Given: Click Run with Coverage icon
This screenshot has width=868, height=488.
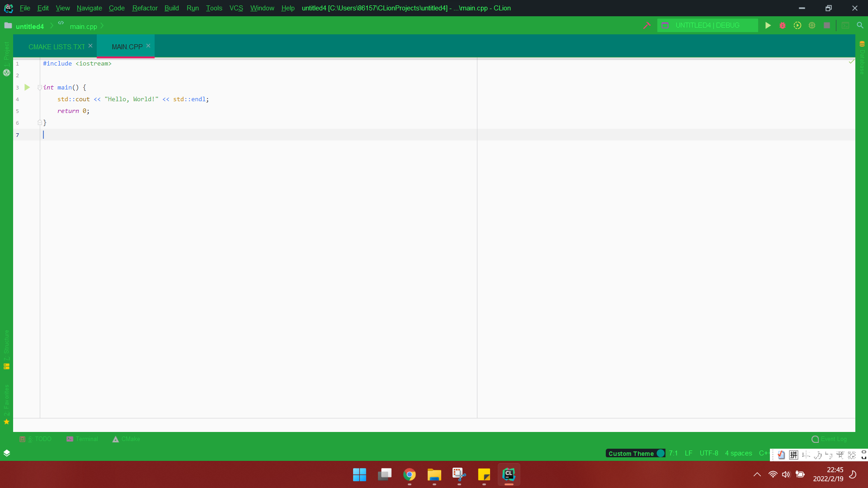Looking at the screenshot, I should tap(797, 25).
